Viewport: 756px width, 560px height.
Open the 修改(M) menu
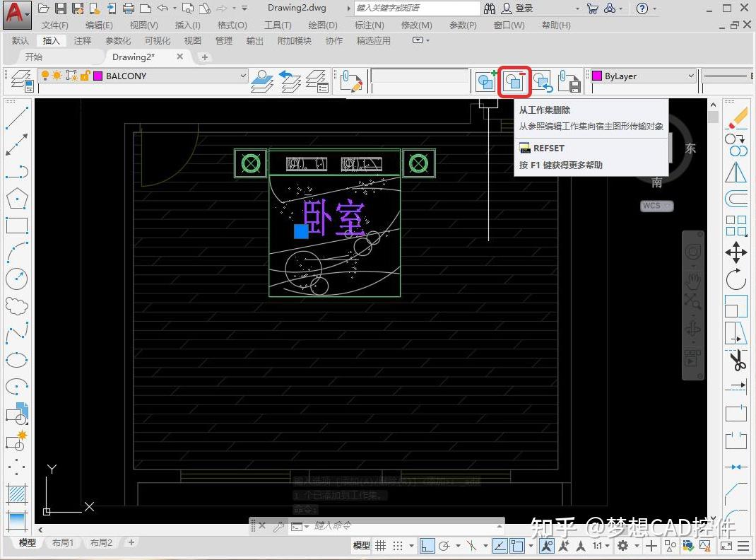point(417,25)
